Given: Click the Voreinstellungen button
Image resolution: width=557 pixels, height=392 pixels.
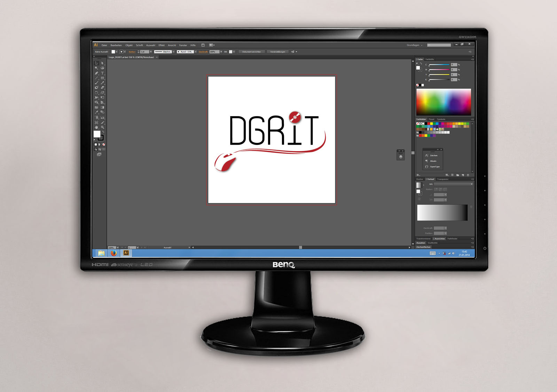Looking at the screenshot, I should (277, 52).
